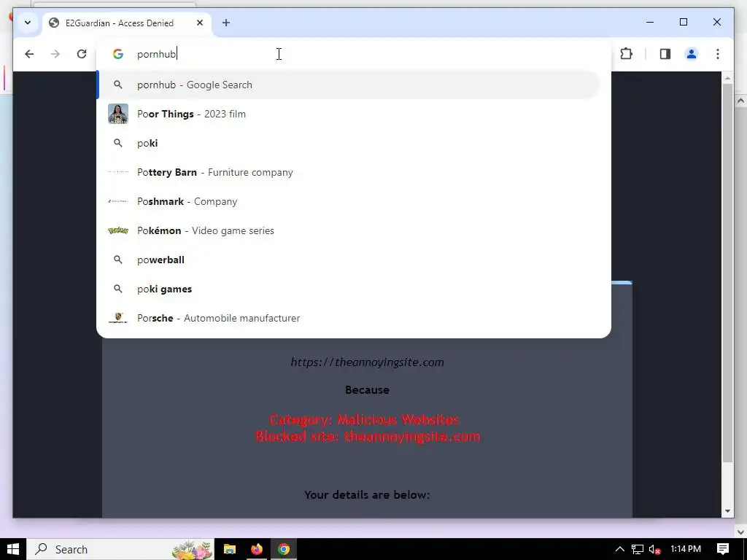Screen dimensions: 747x560
Task: Select the Porsche automobile manufacturer suggestion
Action: click(x=349, y=318)
